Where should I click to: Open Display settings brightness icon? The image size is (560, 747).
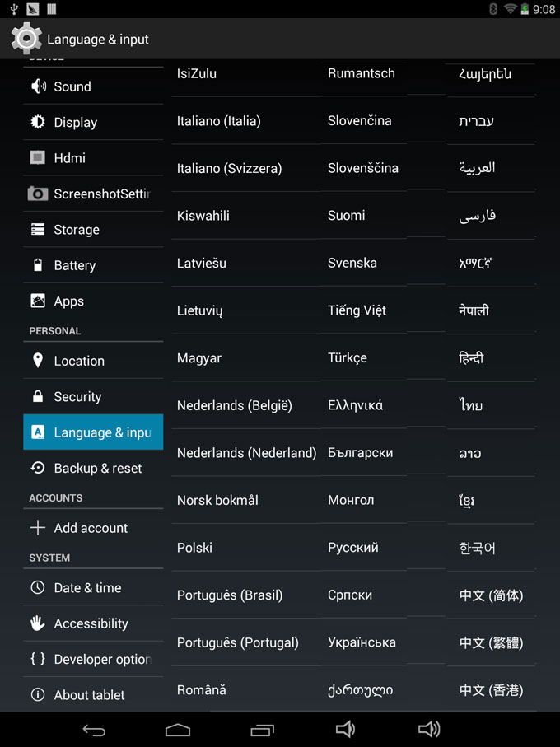(x=38, y=122)
